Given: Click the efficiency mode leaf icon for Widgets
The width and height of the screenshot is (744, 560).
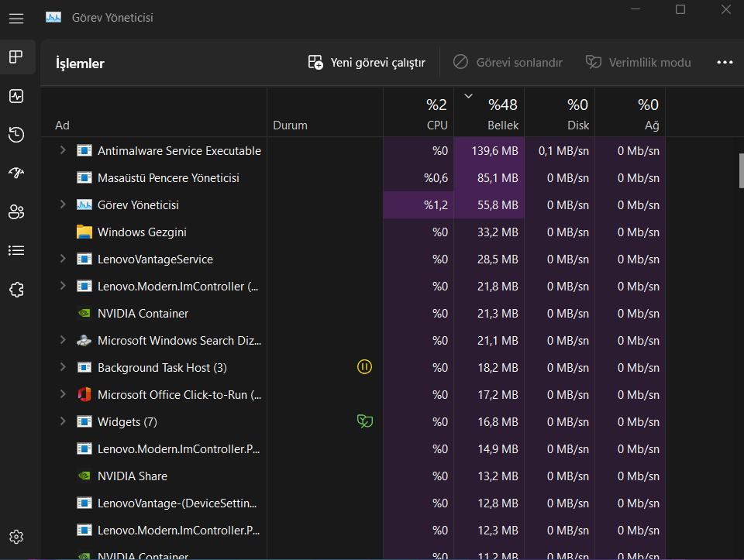Looking at the screenshot, I should click(364, 421).
